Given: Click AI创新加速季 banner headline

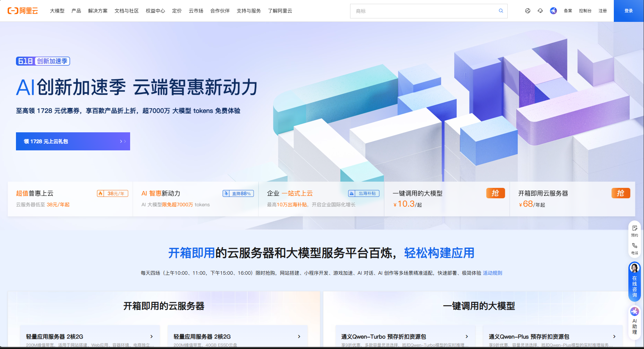Looking at the screenshot, I should [137, 87].
